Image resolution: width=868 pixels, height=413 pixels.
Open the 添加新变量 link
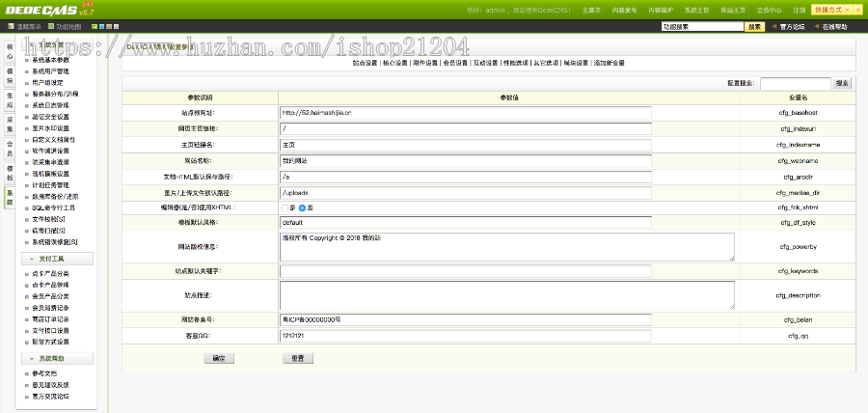tap(610, 63)
